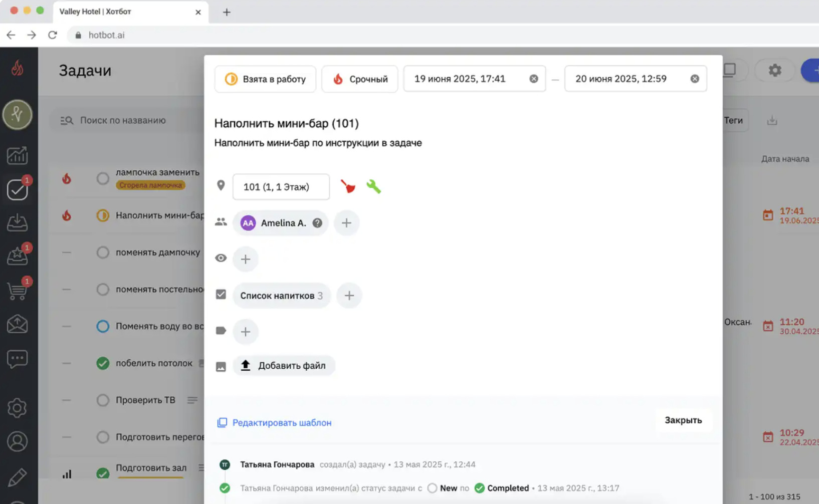Screen dimensions: 819x504
Task: Open the green wrench maintenance icon
Action: 375,186
